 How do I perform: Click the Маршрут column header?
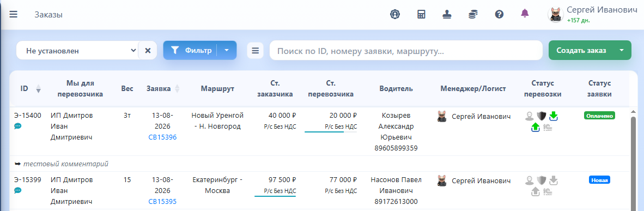point(218,88)
